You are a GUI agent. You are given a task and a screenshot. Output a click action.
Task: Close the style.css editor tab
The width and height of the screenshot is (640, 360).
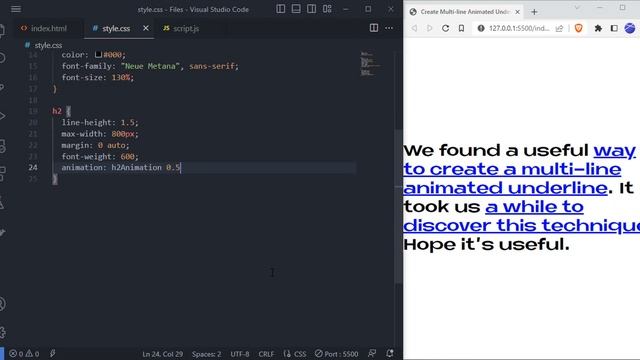pos(146,28)
